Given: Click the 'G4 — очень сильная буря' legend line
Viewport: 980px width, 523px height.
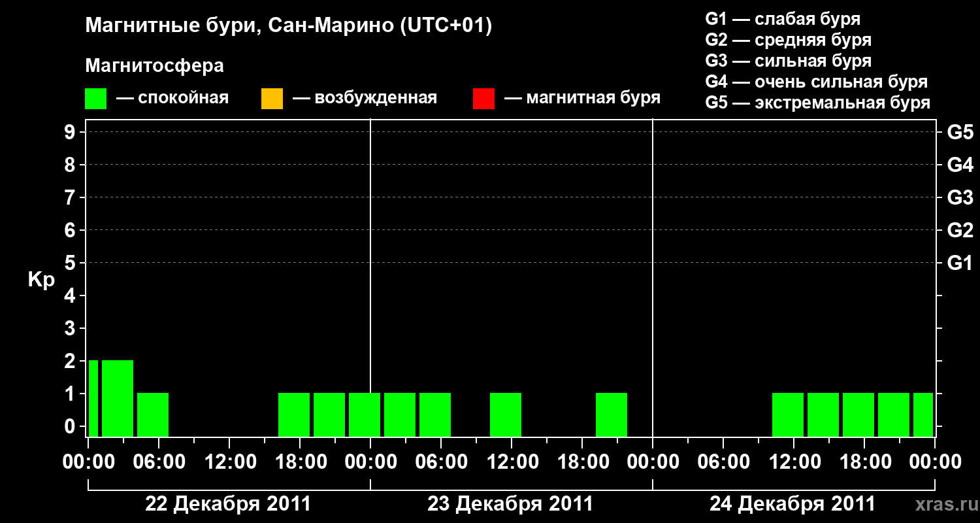Looking at the screenshot, I should point(816,82).
